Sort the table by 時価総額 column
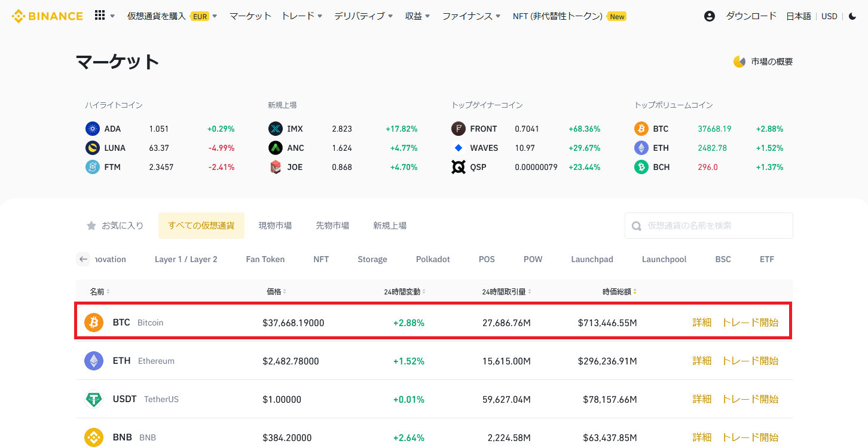Viewport: 868px width, 447px height. point(619,291)
